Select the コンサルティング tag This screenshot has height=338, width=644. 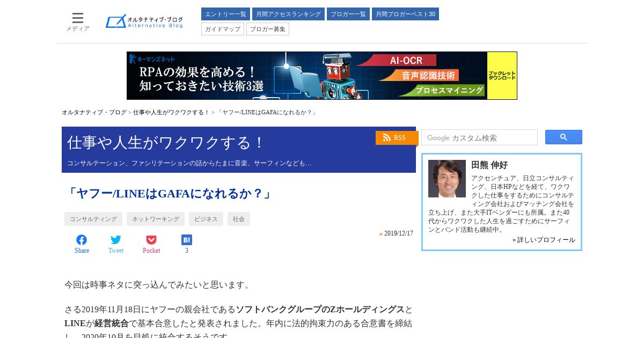(x=93, y=219)
